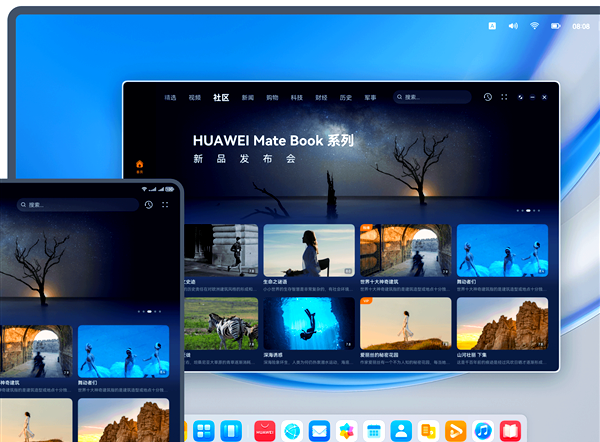Open the Mail envelope app in dock

tap(319, 431)
